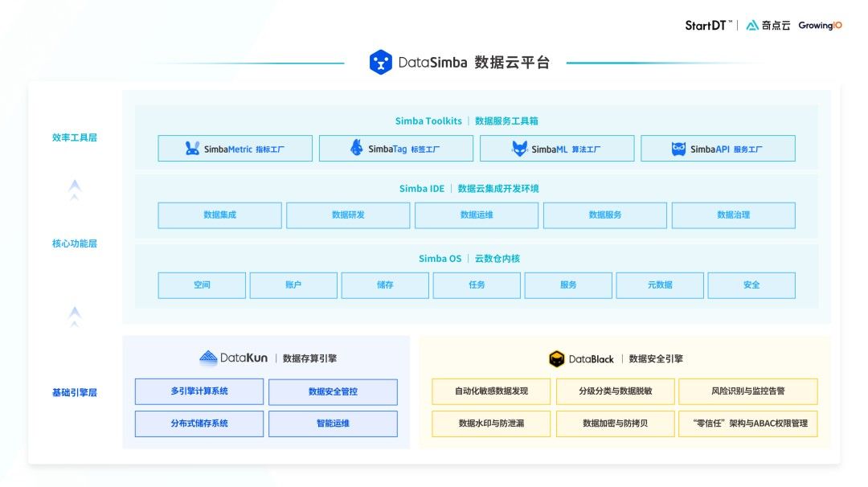Click the DataSimba logo icon at the top
This screenshot has height=487, width=868.
(x=379, y=61)
